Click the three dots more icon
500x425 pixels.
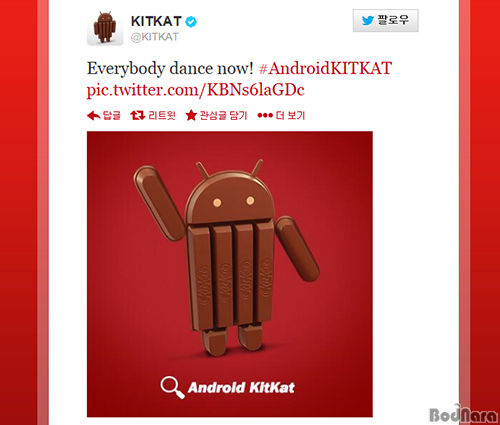[x=265, y=115]
